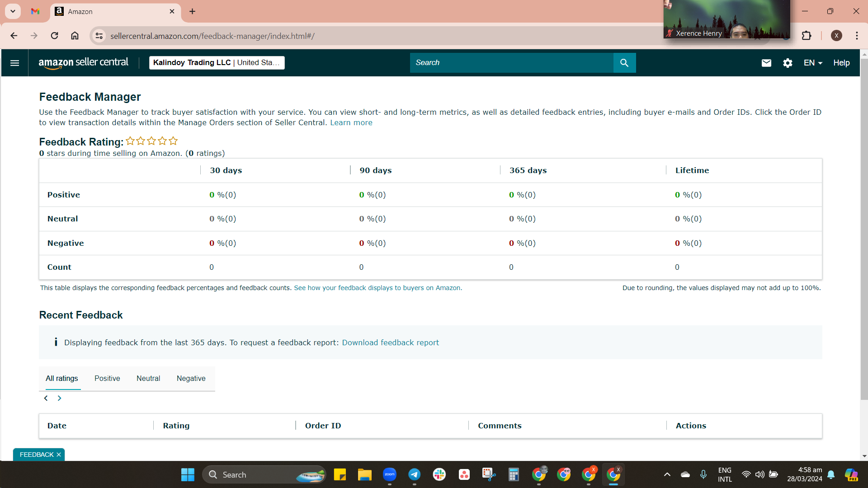
Task: Open Zoom from the taskbar
Action: [x=390, y=475]
